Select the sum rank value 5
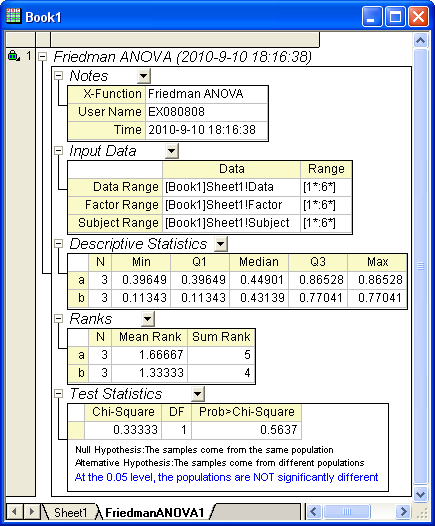The height and width of the screenshot is (526, 435). (221, 355)
